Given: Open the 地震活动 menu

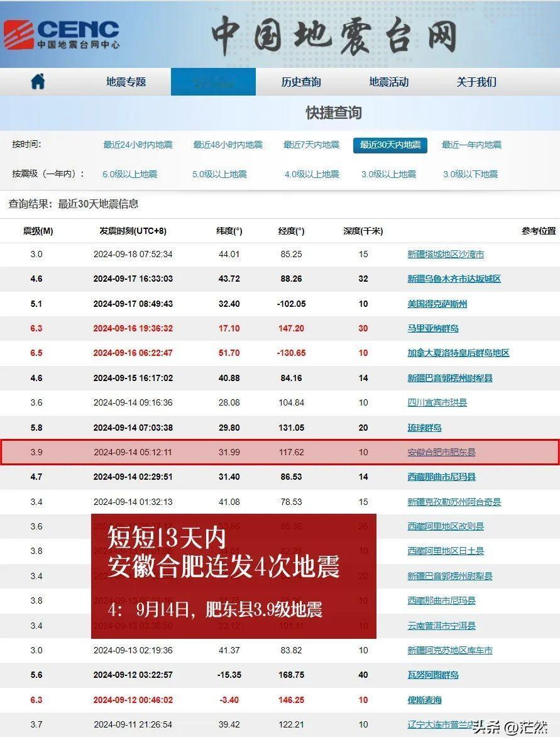Looking at the screenshot, I should click(x=388, y=82).
